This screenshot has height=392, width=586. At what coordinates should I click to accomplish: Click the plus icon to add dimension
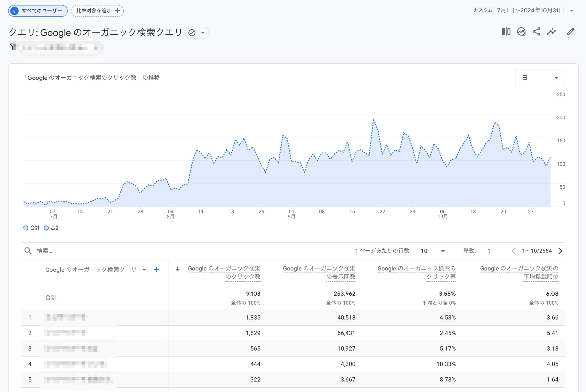[x=156, y=269]
